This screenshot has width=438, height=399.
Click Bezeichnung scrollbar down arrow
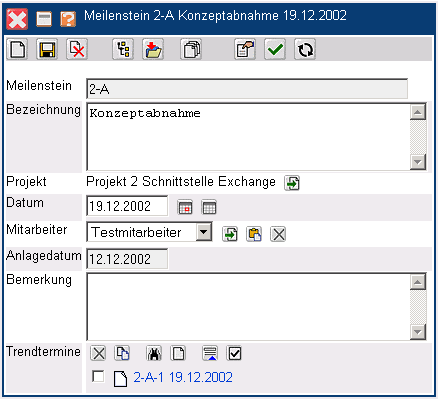pos(418,162)
